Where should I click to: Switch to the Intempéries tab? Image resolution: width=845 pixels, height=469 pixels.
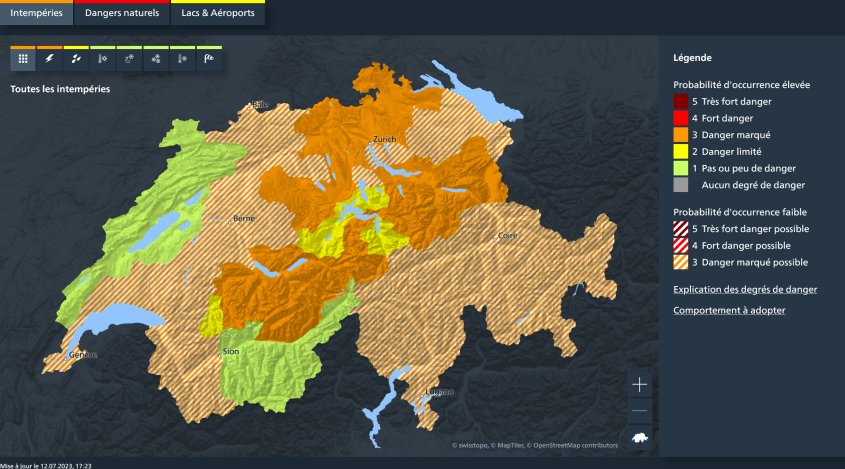[x=36, y=14]
